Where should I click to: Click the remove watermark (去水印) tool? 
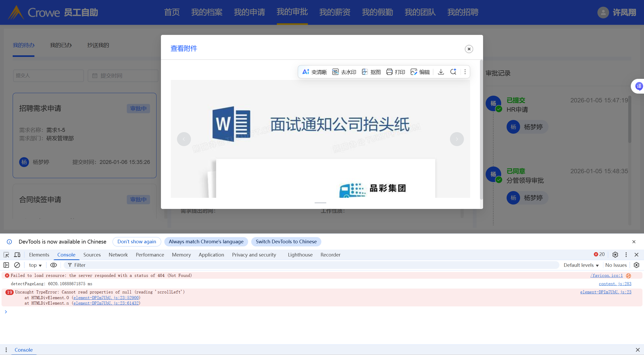[344, 72]
